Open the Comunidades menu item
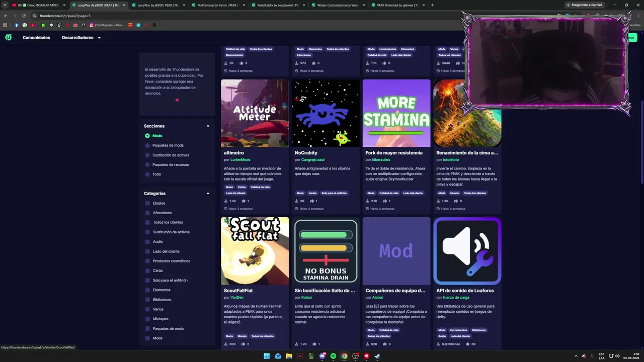 [36, 38]
